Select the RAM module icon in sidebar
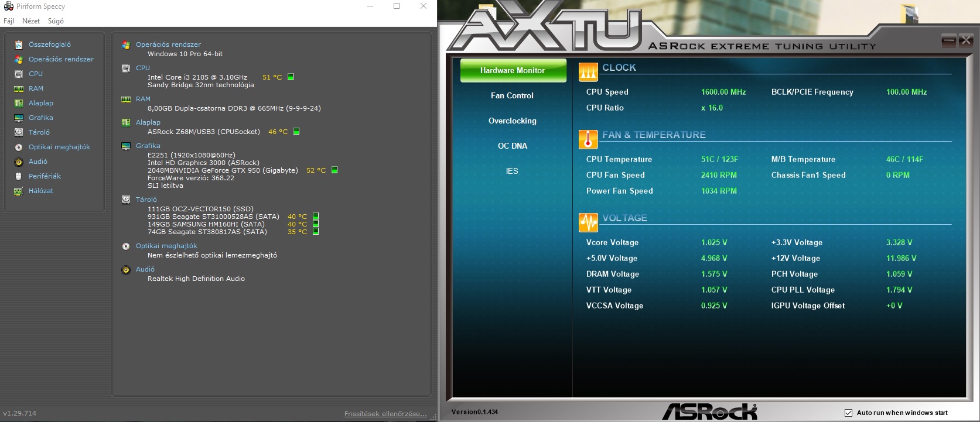The width and height of the screenshot is (980, 422). point(19,88)
